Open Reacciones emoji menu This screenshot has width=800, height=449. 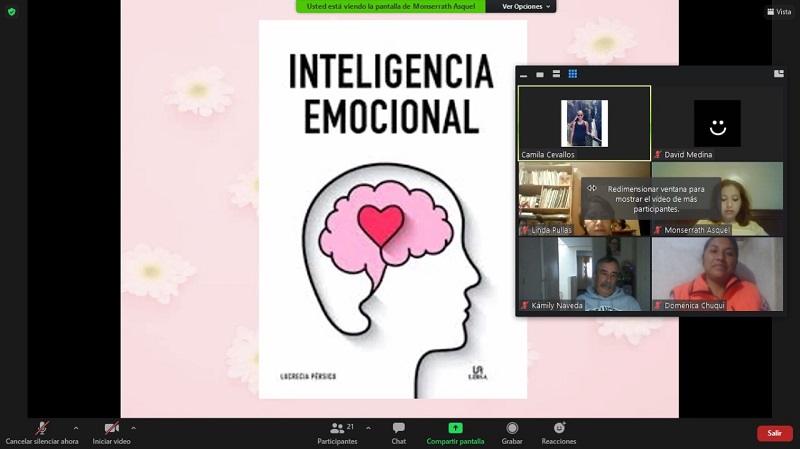[x=559, y=434]
